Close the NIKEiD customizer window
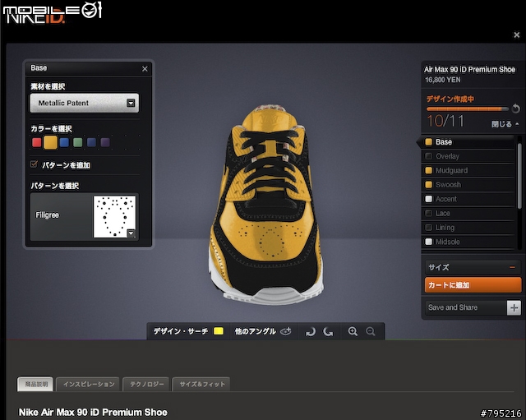Viewport: 526px width, 420px height. (x=517, y=35)
